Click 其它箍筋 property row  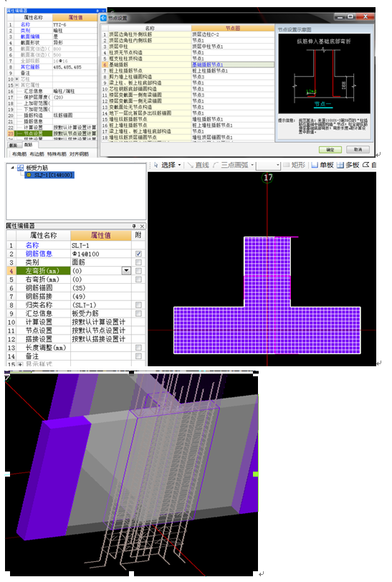coord(52,67)
